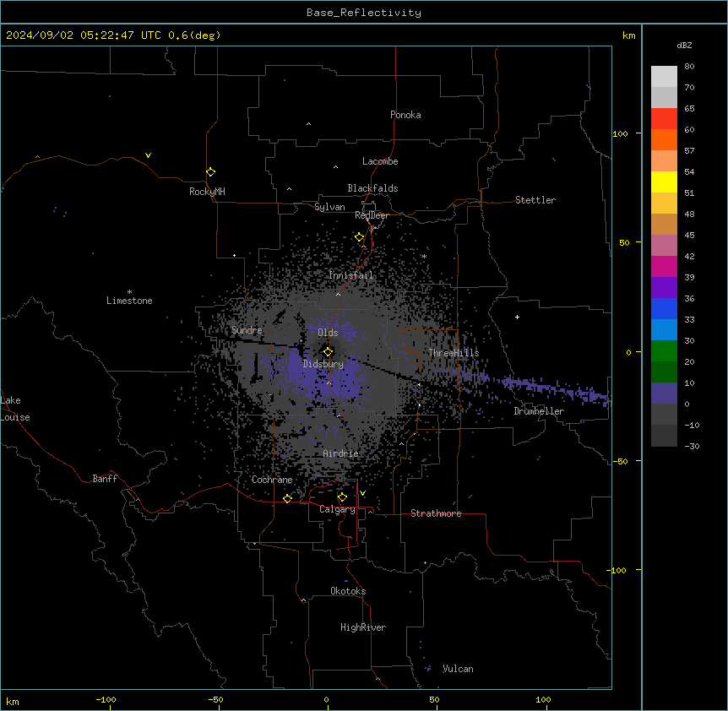Click the yellow diamond marker near RockyMH
Image resolution: width=728 pixels, height=711 pixels.
(x=210, y=172)
